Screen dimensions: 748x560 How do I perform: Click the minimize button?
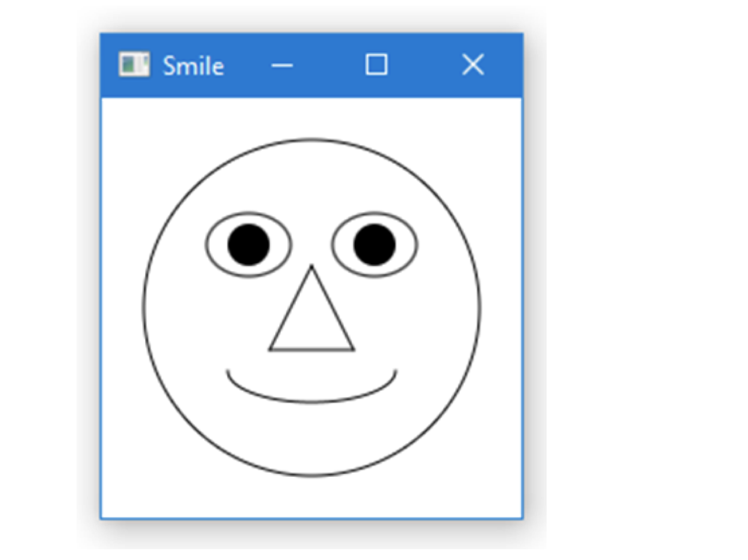[282, 65]
